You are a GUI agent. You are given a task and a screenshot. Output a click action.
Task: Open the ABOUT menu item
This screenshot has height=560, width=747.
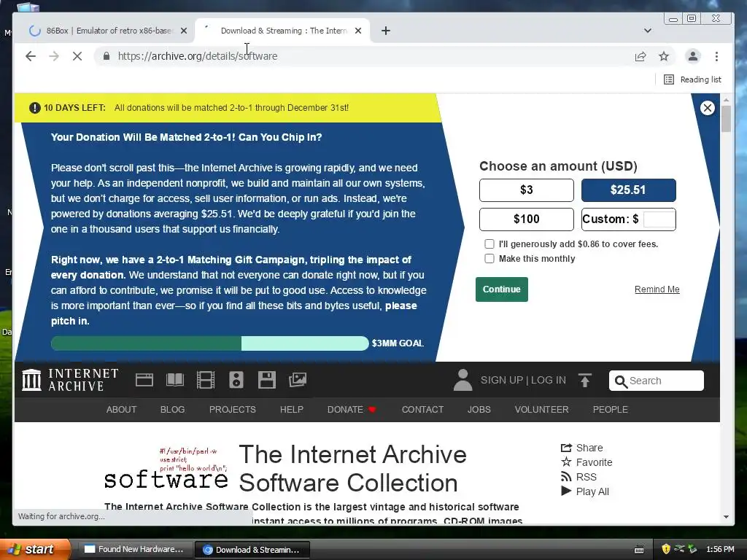tap(122, 410)
